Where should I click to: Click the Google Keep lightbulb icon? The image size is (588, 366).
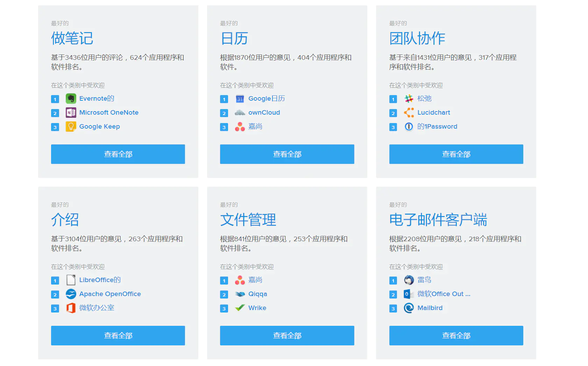pos(71,127)
